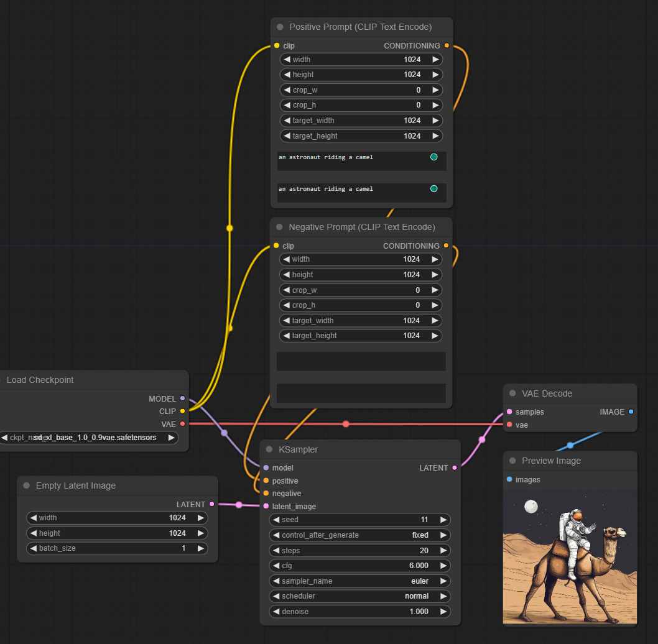
Task: Click the latent_image input socket on KSampler
Action: (266, 506)
